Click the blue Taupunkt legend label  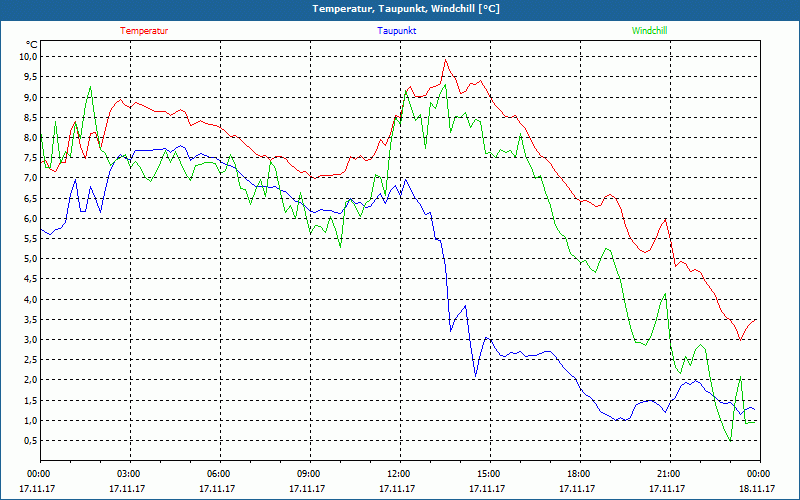coord(396,31)
